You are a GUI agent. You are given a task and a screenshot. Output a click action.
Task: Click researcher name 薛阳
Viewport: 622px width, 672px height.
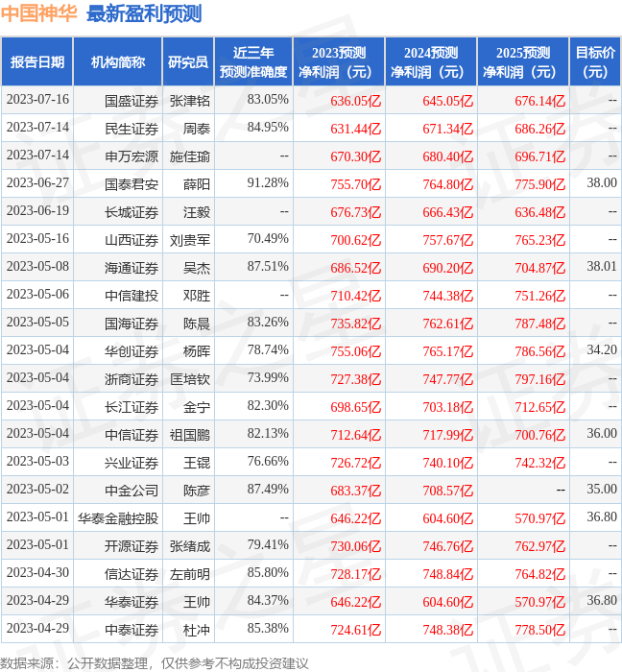197,184
